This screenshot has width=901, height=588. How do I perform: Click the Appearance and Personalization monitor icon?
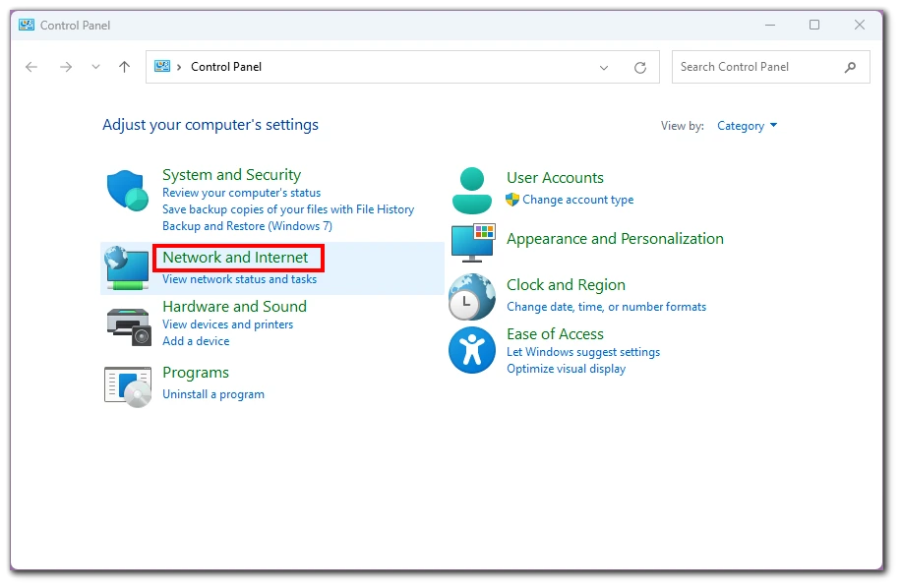(472, 242)
